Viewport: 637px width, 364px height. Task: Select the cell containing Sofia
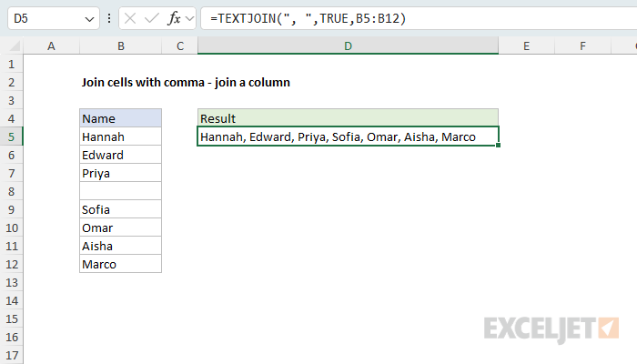pyautogui.click(x=121, y=209)
